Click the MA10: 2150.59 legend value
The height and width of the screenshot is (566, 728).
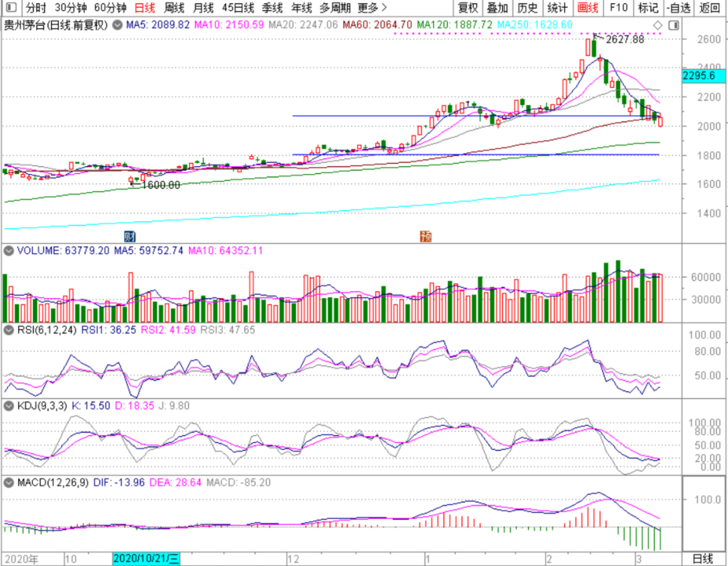(229, 25)
